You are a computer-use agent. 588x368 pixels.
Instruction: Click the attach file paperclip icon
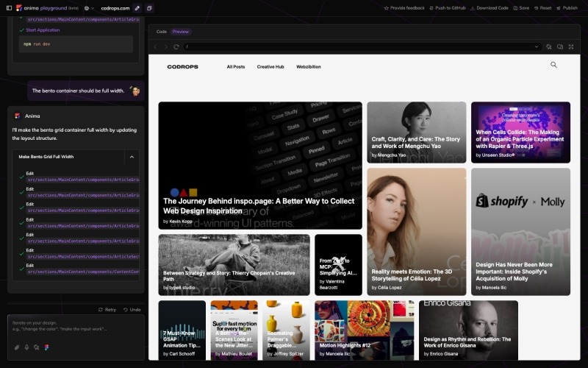click(x=17, y=347)
